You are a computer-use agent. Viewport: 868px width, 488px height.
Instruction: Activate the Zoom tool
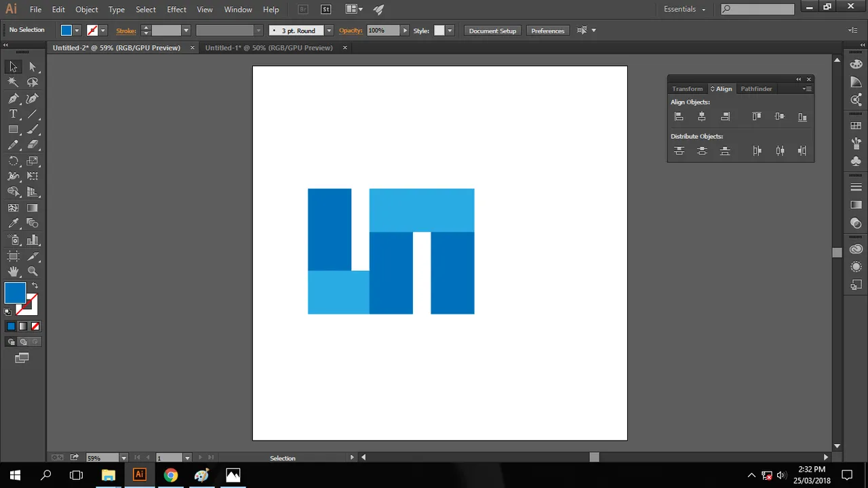[x=33, y=272]
